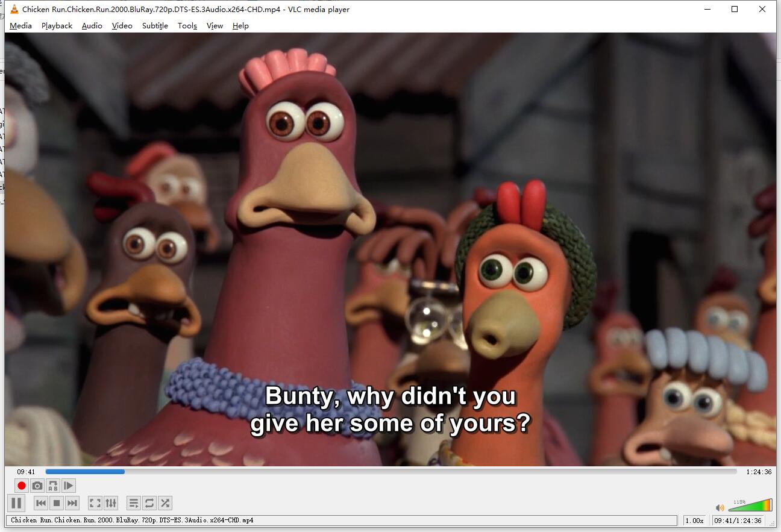Click the file name in the status bar
Viewport: 781px width, 532px height.
[132, 520]
